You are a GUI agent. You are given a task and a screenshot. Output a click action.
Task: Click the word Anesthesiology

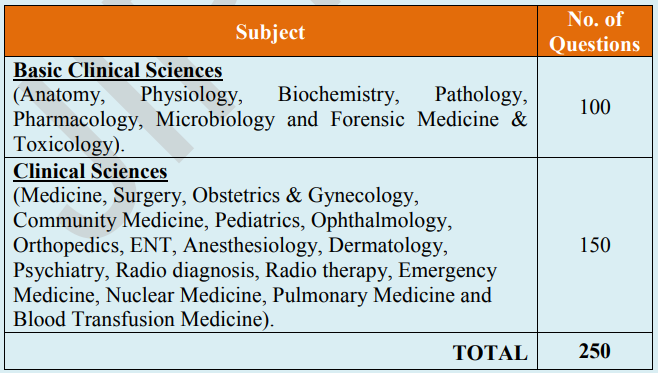[x=250, y=245]
